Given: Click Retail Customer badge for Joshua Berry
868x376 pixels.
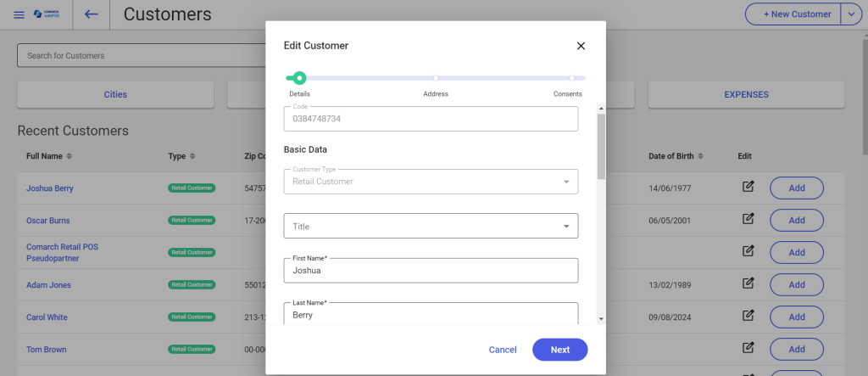Looking at the screenshot, I should click(192, 188).
